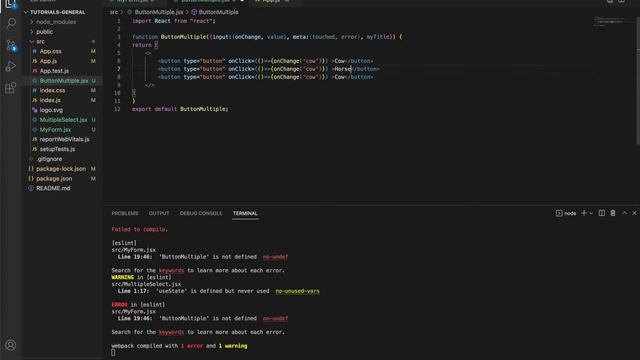Click the minimap in the editor
Screen dimensions: 640x360
(610, 21)
